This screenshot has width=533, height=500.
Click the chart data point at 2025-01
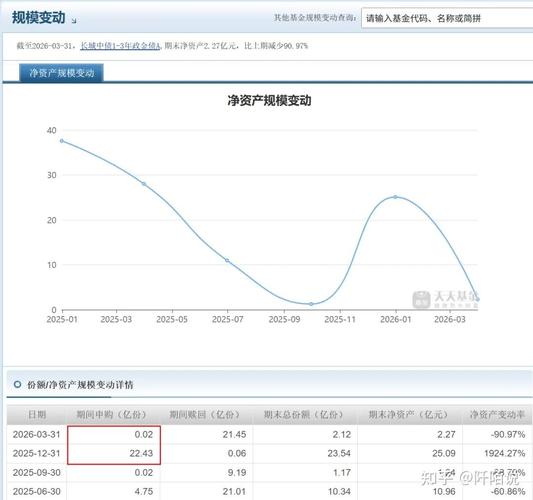tap(62, 141)
